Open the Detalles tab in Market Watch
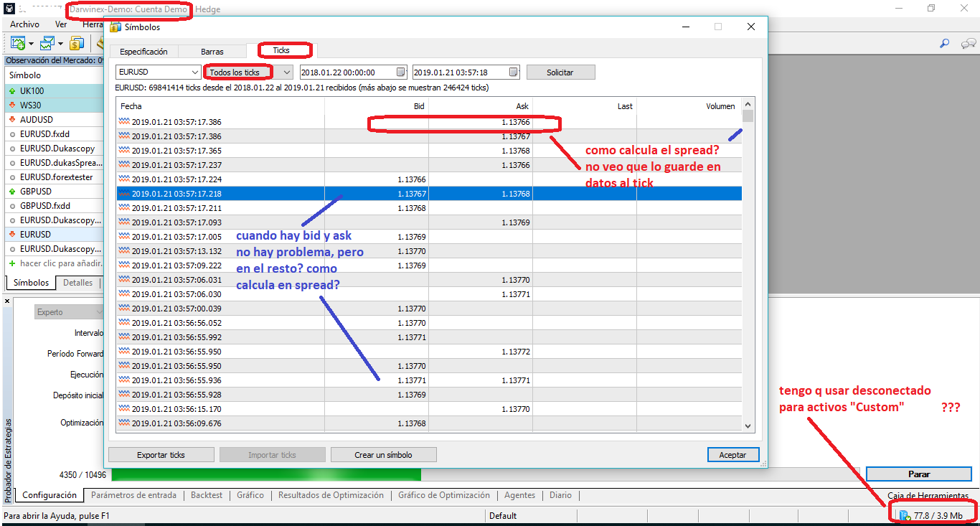 pyautogui.click(x=77, y=283)
